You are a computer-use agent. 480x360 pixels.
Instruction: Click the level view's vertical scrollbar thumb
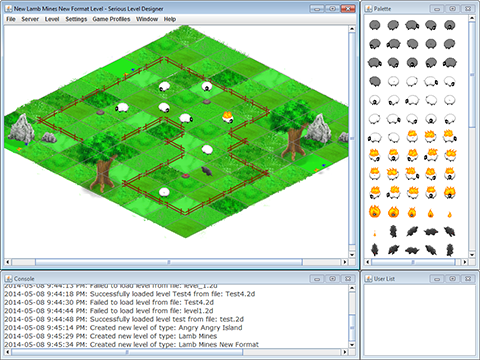tap(352, 138)
